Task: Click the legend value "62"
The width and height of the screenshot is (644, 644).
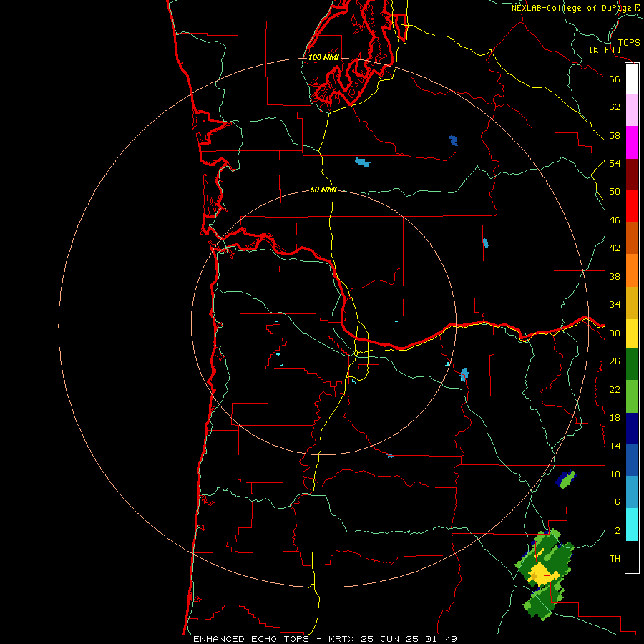Action: point(615,107)
